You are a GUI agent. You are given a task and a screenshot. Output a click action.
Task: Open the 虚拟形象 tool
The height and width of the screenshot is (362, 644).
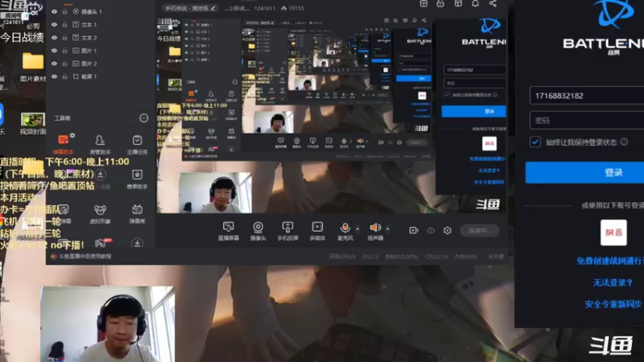(x=100, y=214)
